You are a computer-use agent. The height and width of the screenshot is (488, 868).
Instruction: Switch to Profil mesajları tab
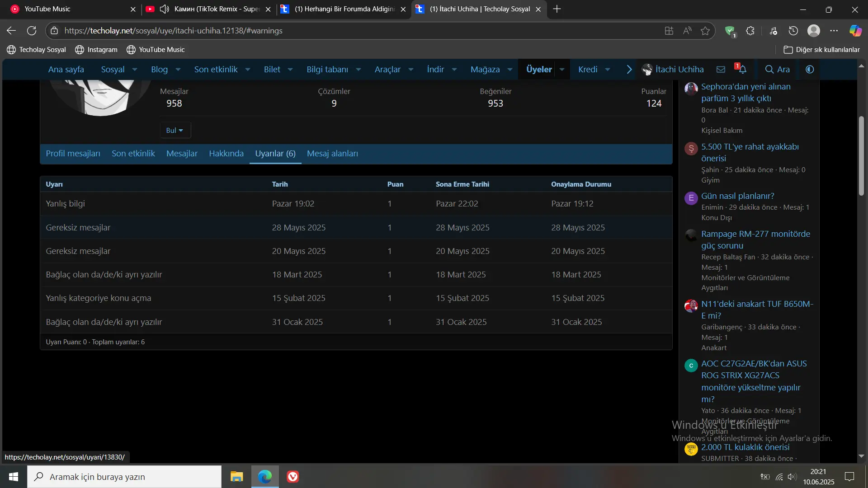[73, 154]
